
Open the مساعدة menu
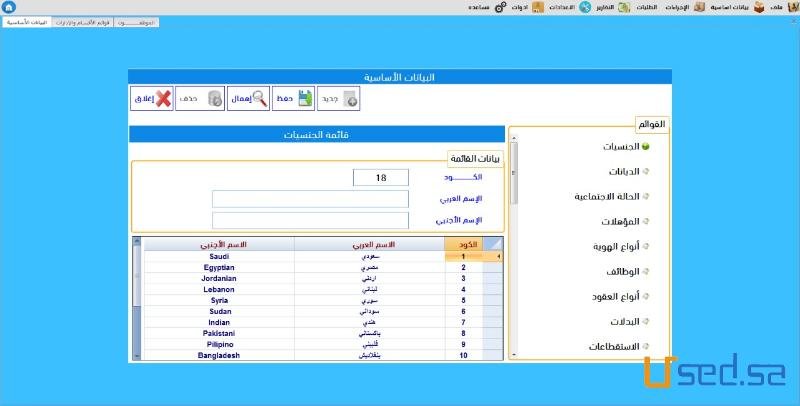point(479,7)
